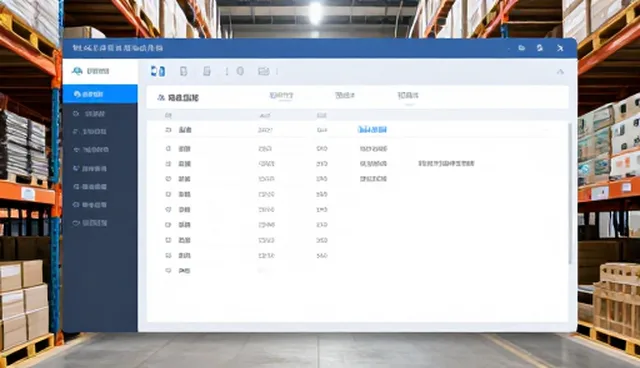Switch to the third tab in the panel header
The image size is (640, 368).
(x=408, y=95)
